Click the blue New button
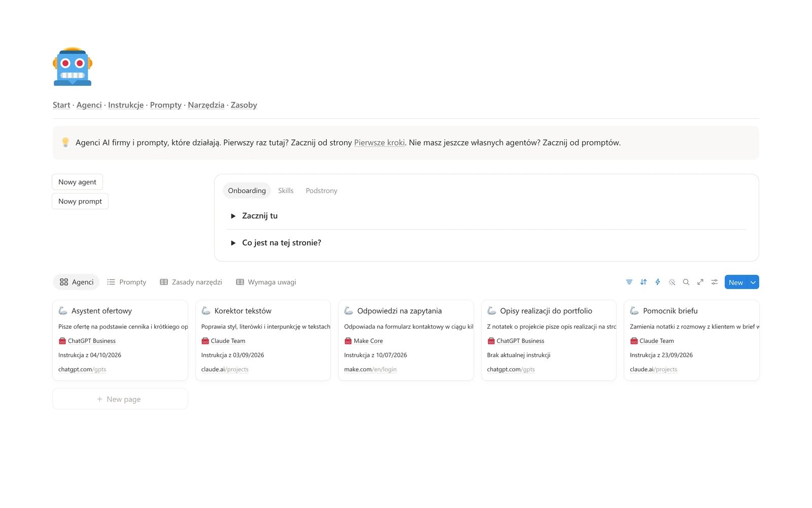The image size is (812, 508). click(x=736, y=282)
